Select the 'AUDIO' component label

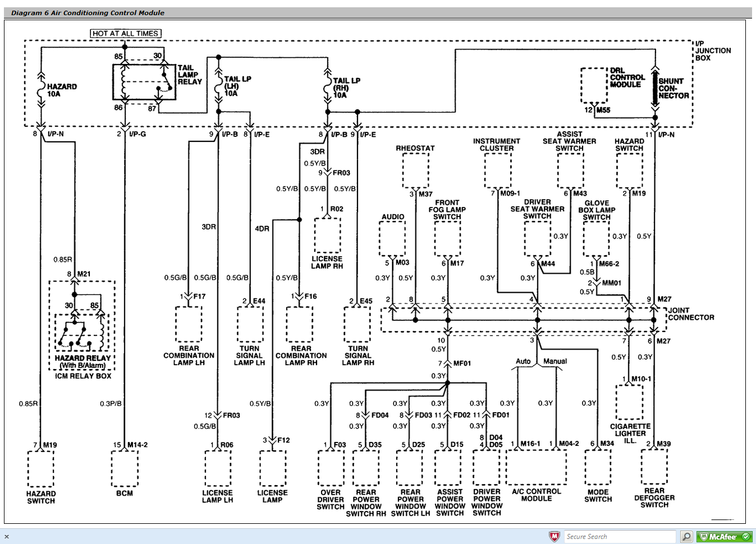click(x=393, y=216)
